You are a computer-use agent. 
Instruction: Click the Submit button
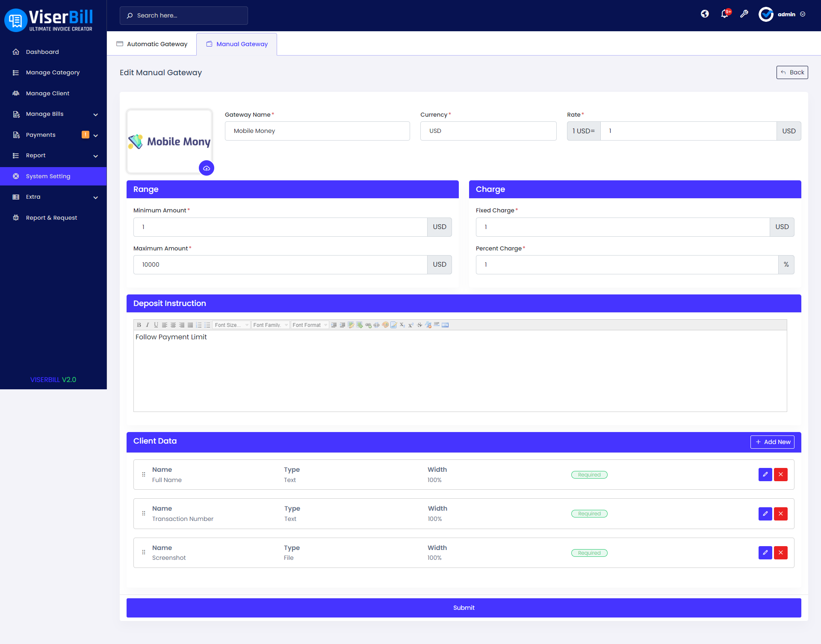click(464, 608)
